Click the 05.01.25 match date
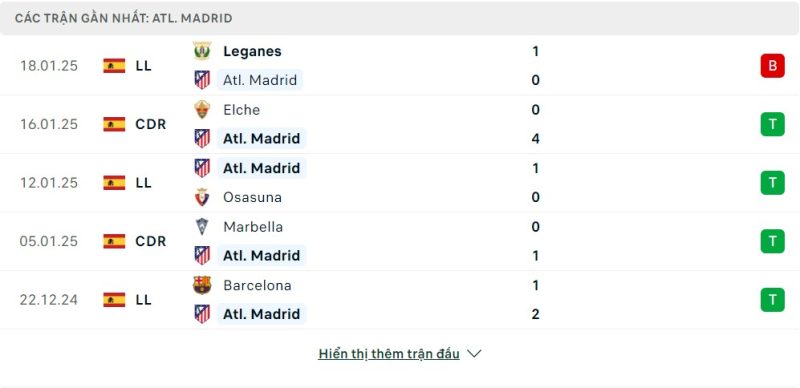The image size is (800, 388). click(49, 241)
